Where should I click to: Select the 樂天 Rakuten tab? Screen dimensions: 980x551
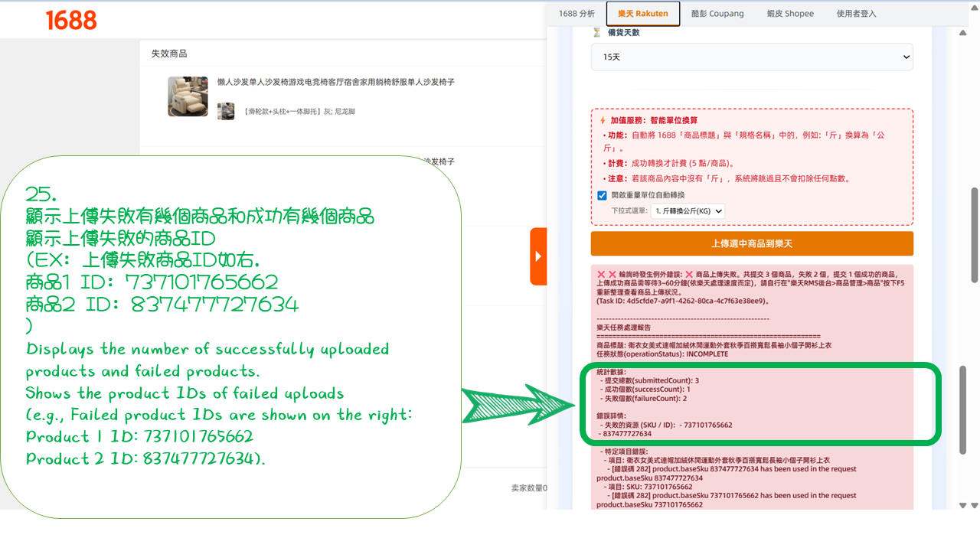[642, 14]
